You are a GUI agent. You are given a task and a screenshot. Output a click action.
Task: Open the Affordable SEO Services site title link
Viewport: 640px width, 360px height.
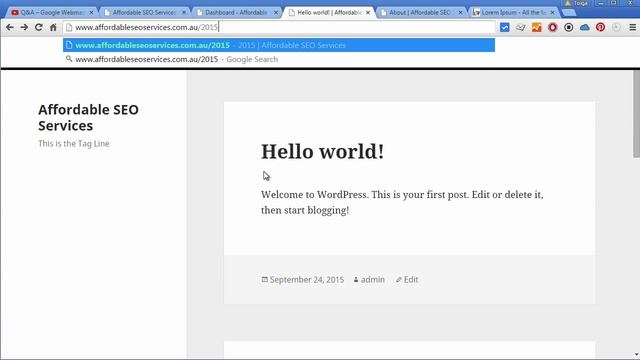(x=88, y=118)
